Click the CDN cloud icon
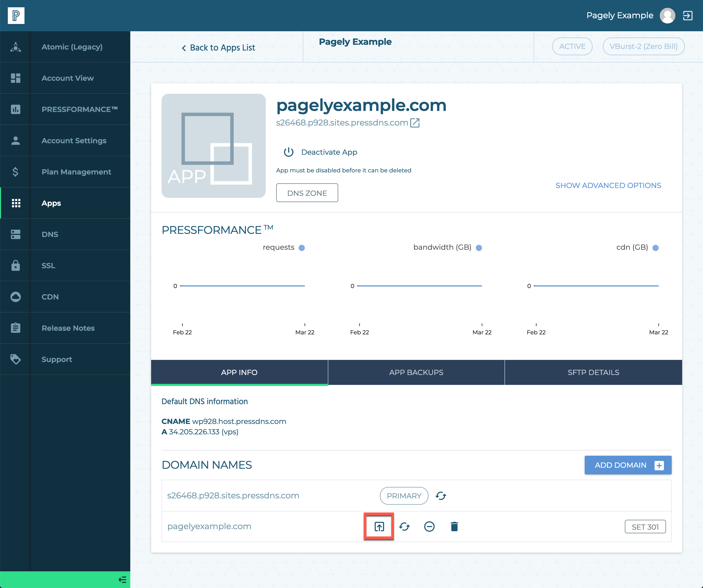The image size is (703, 588). click(x=16, y=297)
